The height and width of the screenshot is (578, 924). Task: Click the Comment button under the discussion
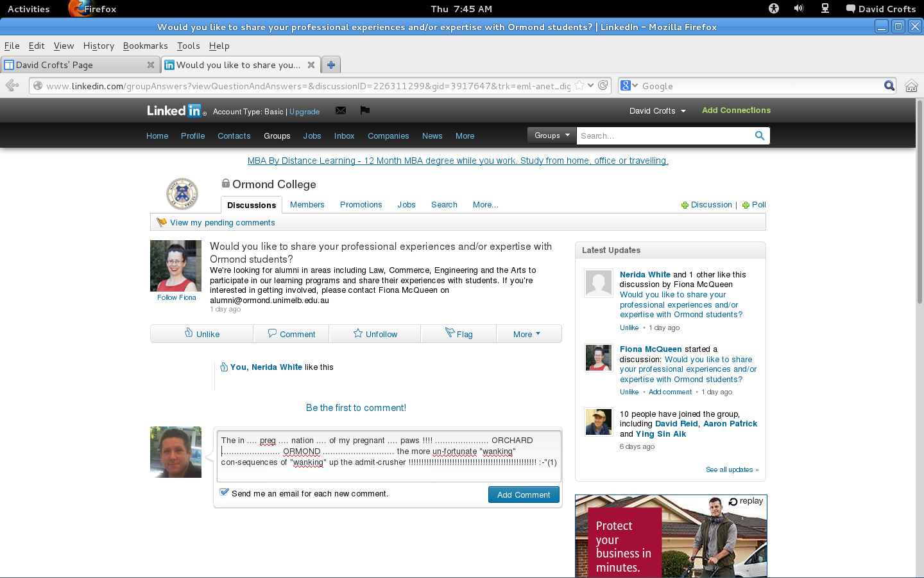tap(291, 334)
